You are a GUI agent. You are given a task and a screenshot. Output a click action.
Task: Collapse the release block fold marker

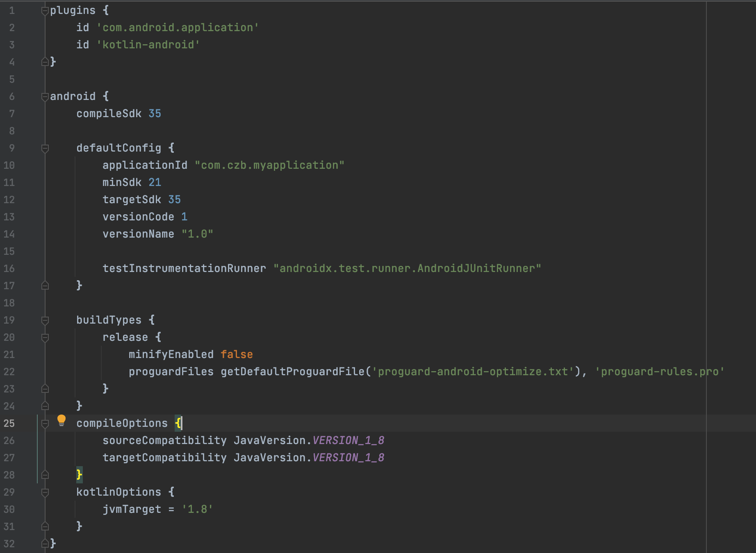(x=44, y=337)
